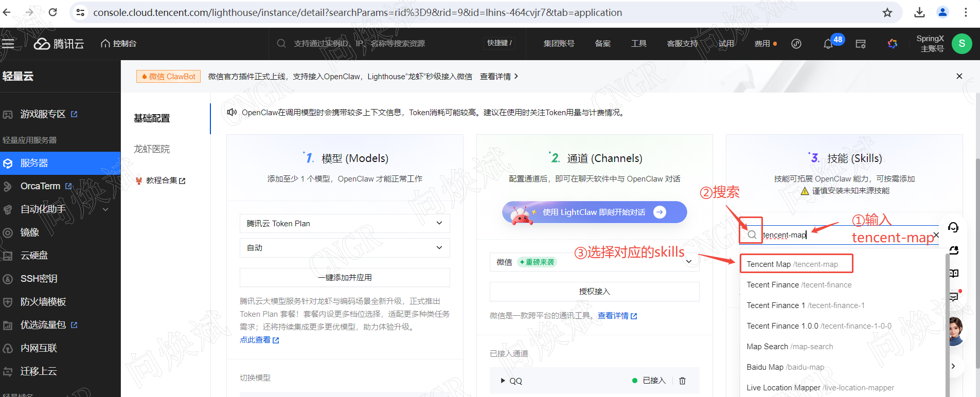Viewport: 980px width, 397px height.
Task: Open the floating book documentation icon
Action: point(953,273)
